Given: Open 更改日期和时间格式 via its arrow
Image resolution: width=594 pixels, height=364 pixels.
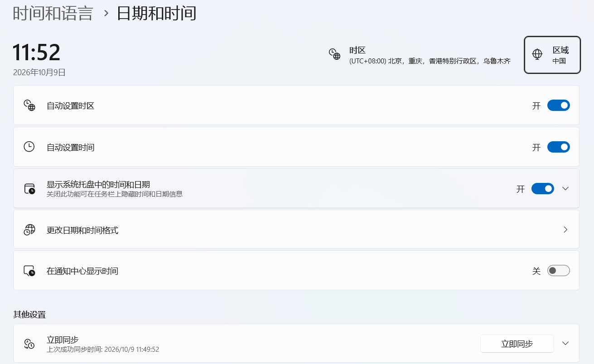Looking at the screenshot, I should point(565,230).
